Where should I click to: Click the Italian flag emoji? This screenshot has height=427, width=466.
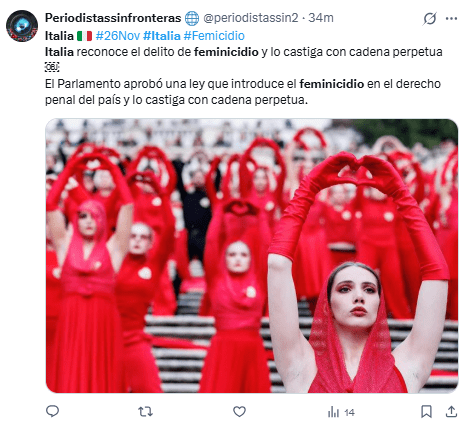(x=84, y=36)
